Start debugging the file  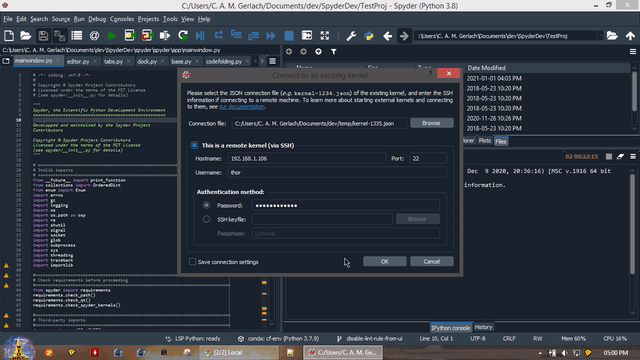(200, 36)
